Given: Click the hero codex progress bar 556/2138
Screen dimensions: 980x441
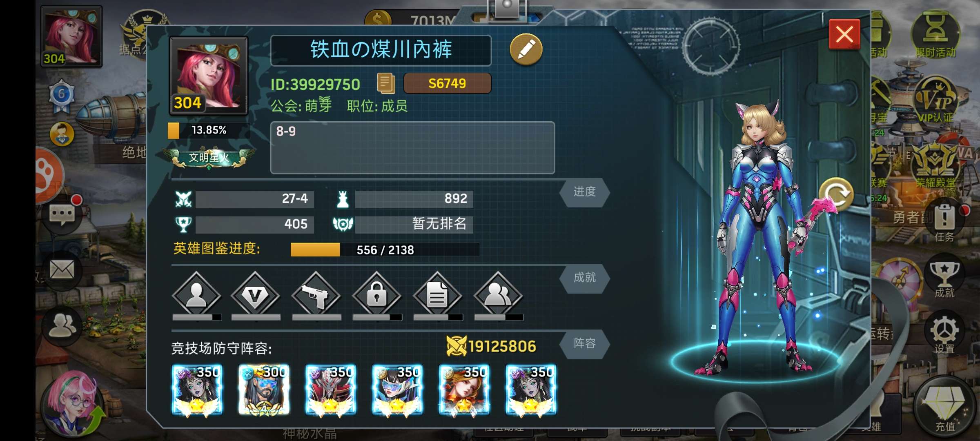Looking at the screenshot, I should point(385,250).
